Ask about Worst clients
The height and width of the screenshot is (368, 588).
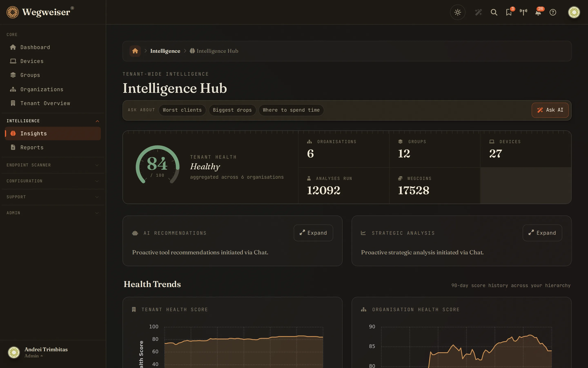coord(182,110)
